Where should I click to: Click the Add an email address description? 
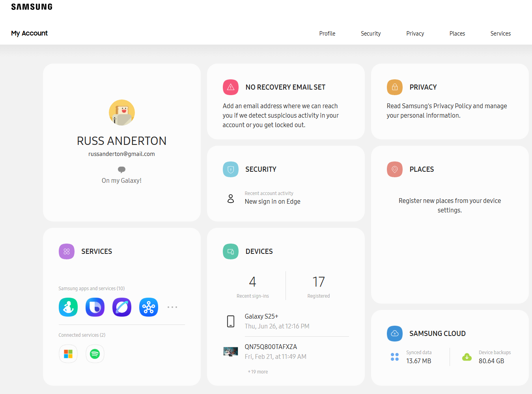click(281, 115)
